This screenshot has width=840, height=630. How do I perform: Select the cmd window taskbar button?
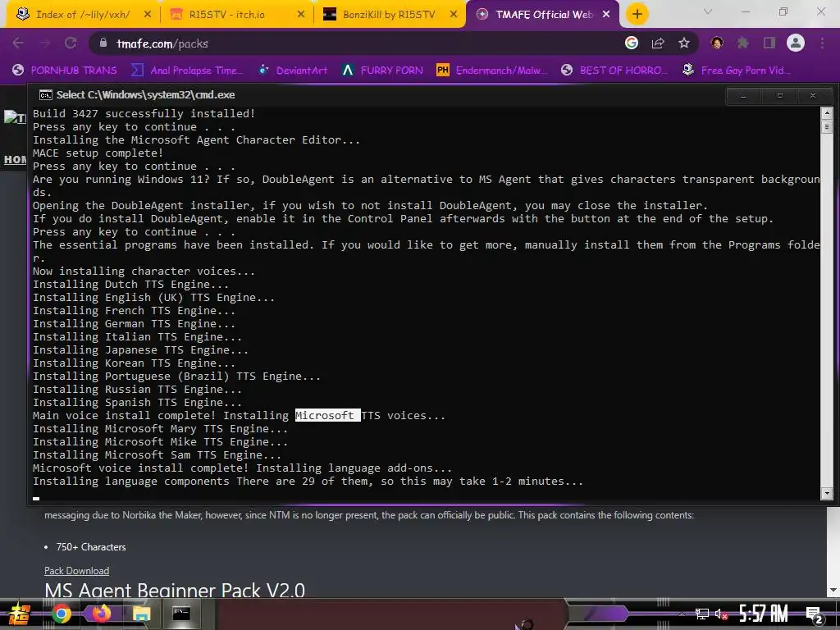pyautogui.click(x=181, y=614)
